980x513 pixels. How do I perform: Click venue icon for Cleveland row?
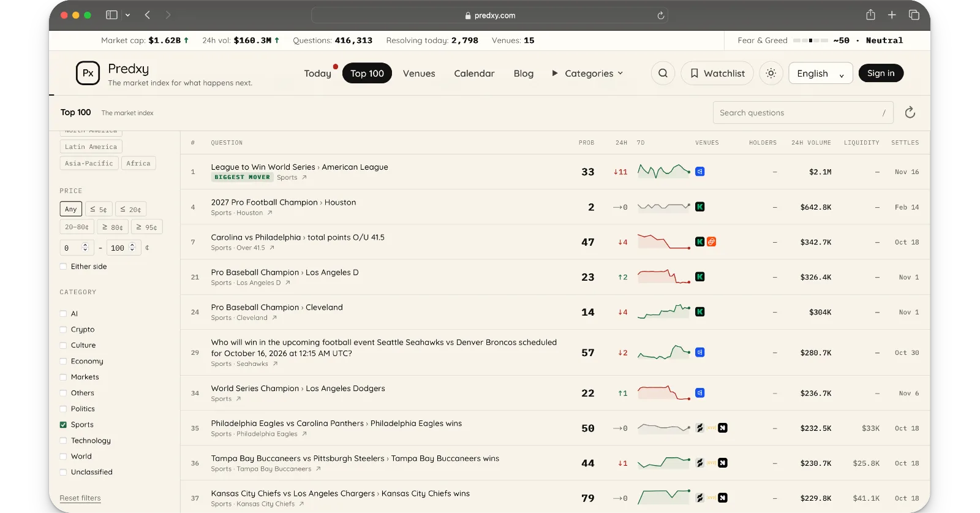[x=699, y=312]
